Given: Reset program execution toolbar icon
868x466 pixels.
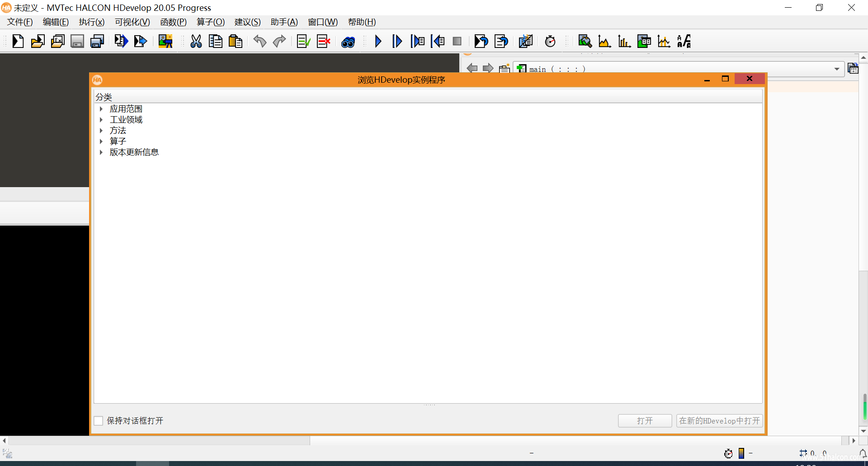Looking at the screenshot, I should pyautogui.click(x=481, y=42).
